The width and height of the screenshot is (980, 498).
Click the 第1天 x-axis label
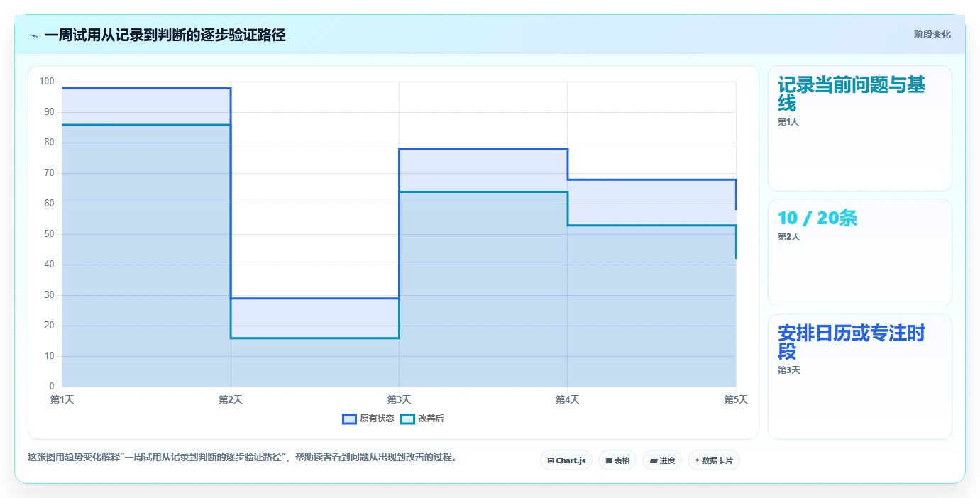pyautogui.click(x=62, y=400)
